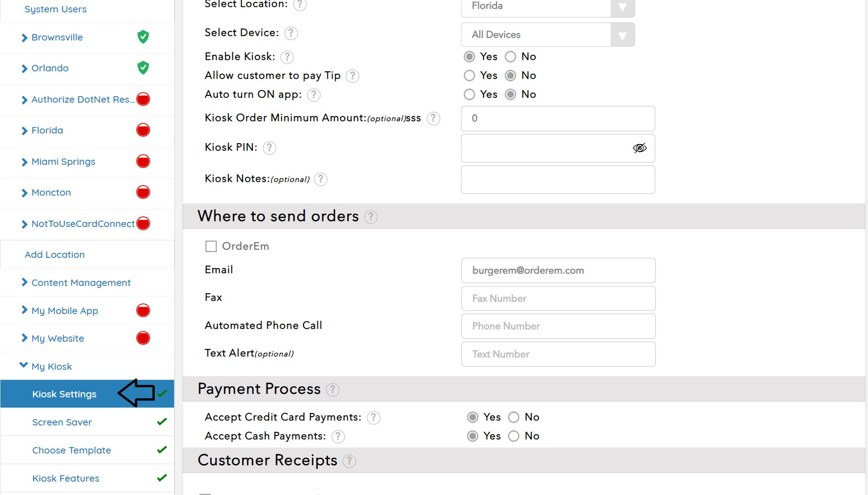Screen dimensions: 868x495
Task: Click help icon next to Where to send orders
Action: click(371, 217)
